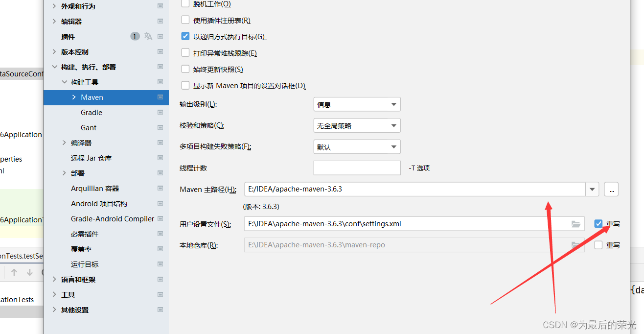Collapse the 构建工具 tree node

64,82
